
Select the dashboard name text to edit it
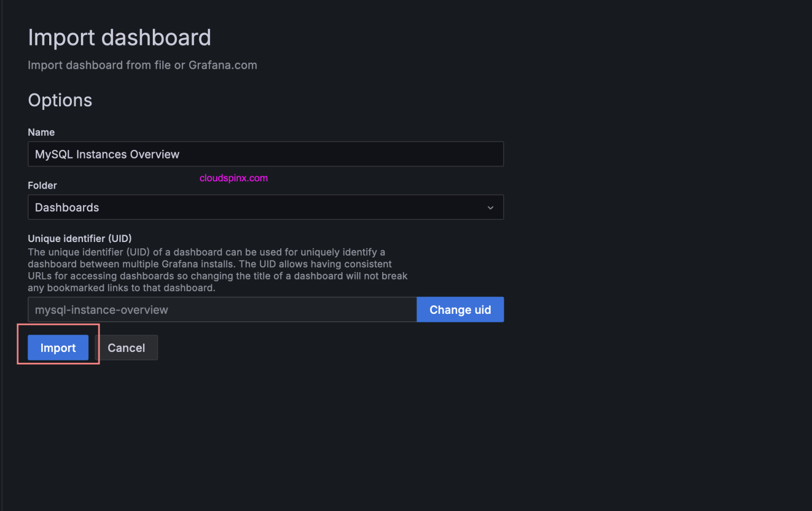[x=107, y=154]
